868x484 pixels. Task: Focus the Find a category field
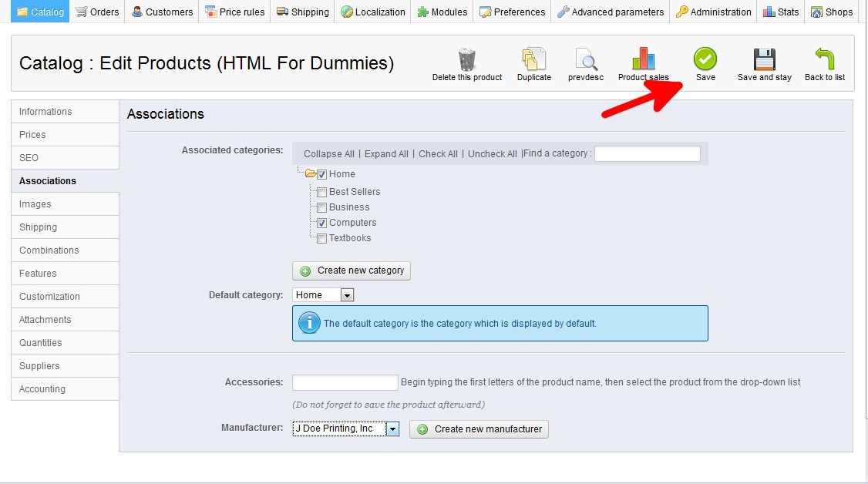[647, 153]
